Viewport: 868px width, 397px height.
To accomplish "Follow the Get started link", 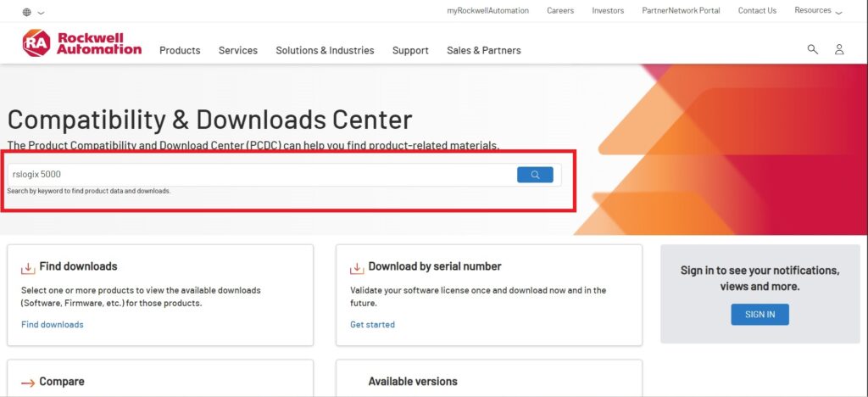I will 372,325.
